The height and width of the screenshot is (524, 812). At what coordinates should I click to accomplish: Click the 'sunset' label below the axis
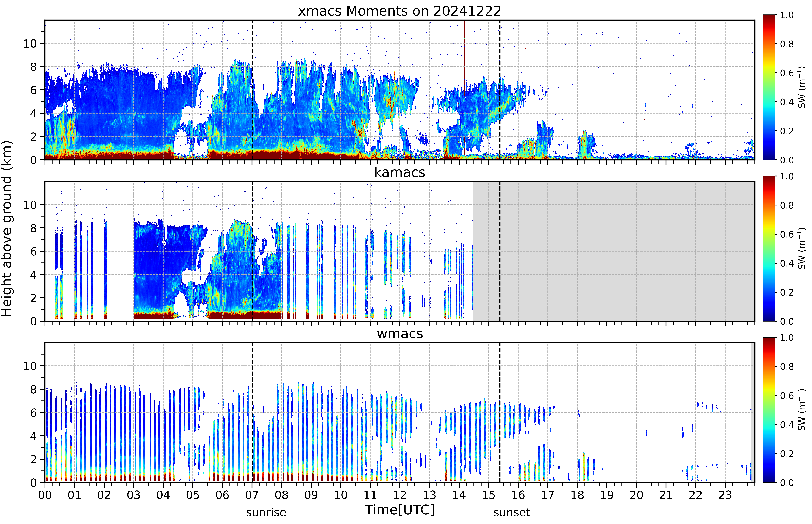pyautogui.click(x=512, y=512)
